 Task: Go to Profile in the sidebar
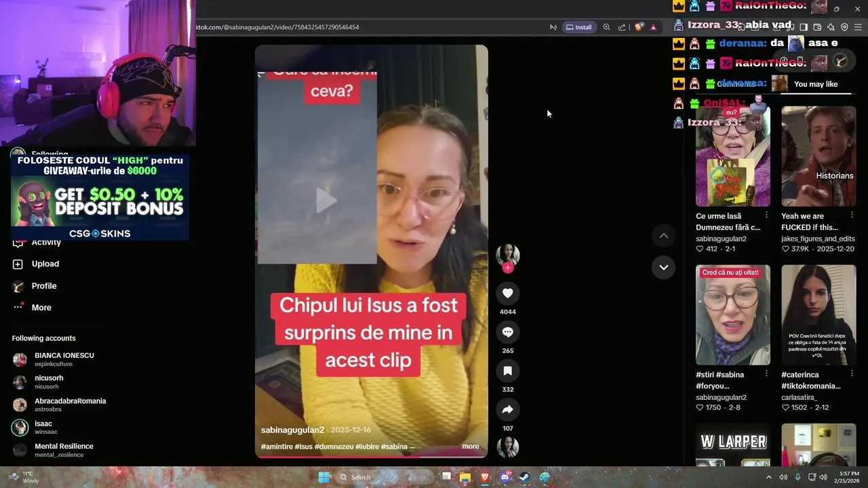(x=44, y=286)
